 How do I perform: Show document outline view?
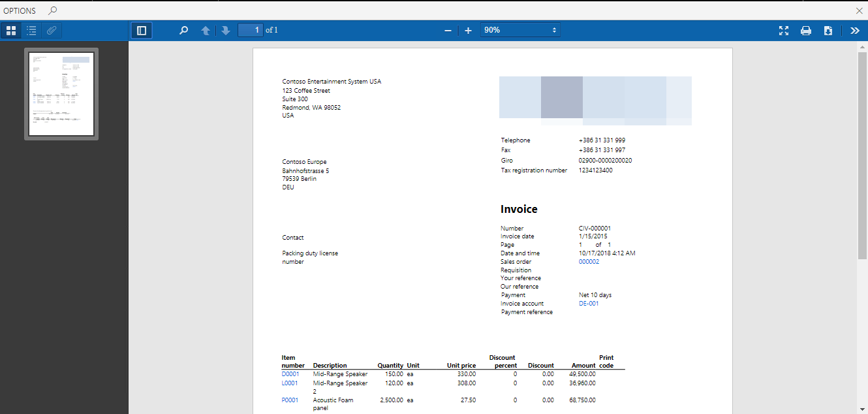tap(31, 30)
